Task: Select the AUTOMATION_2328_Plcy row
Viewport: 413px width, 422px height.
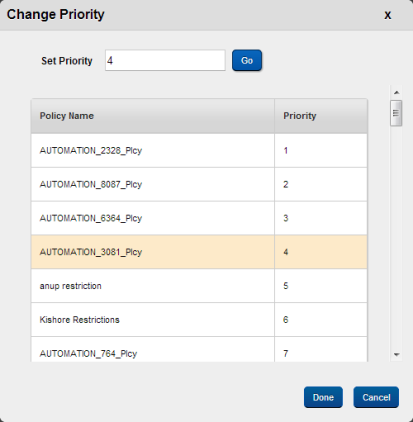Action: click(199, 151)
